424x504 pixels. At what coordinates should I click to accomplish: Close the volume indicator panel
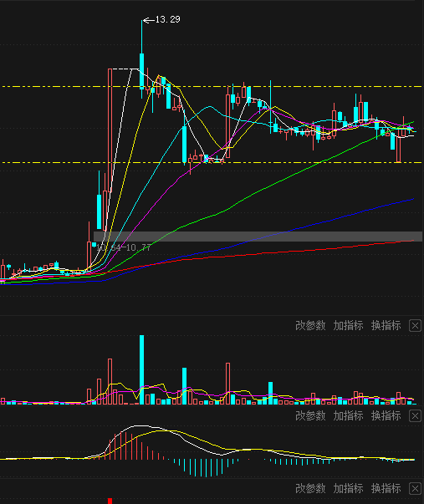[x=415, y=326]
